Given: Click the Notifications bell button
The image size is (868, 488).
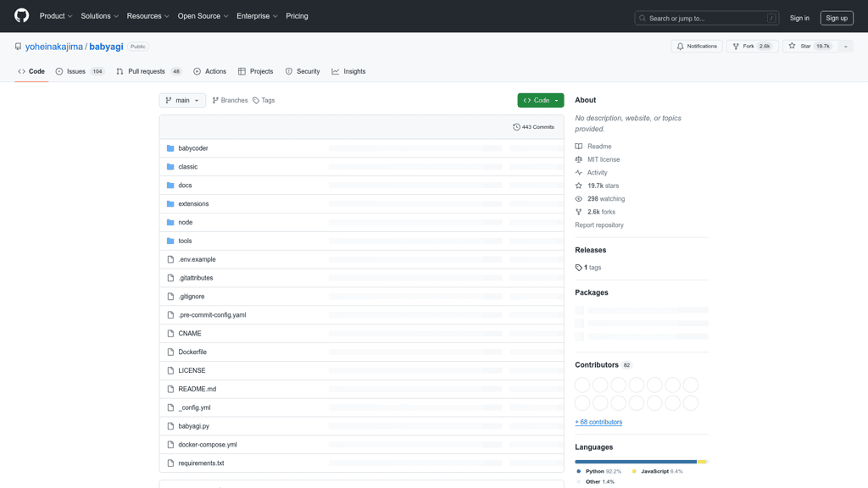Looking at the screenshot, I should click(696, 47).
